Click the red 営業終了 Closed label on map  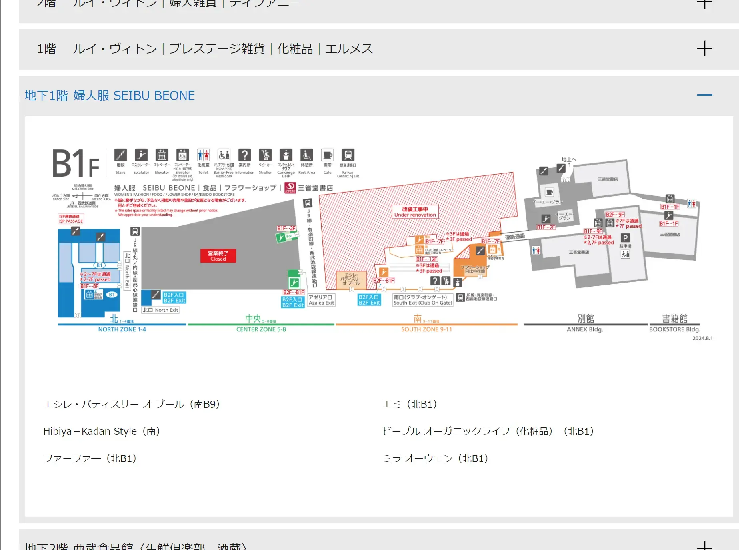click(218, 256)
